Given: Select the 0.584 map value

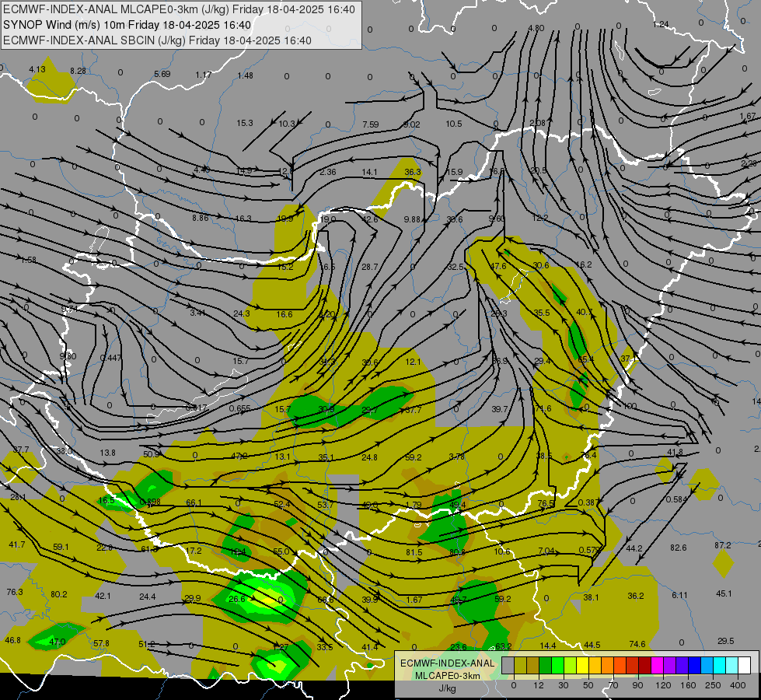Looking at the screenshot, I should [x=676, y=499].
